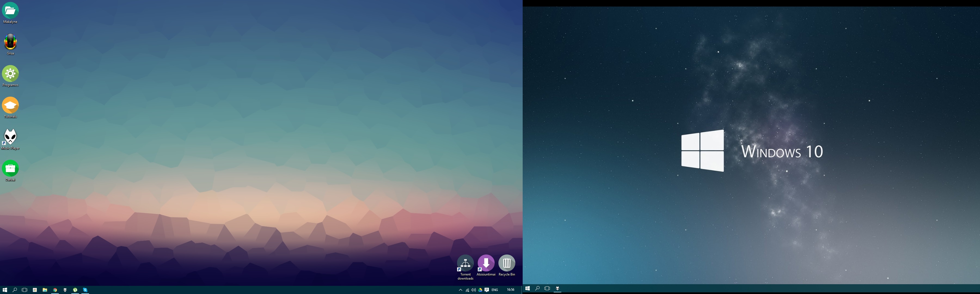Launch Music Player desktop shortcut
The image size is (980, 294).
(x=10, y=137)
